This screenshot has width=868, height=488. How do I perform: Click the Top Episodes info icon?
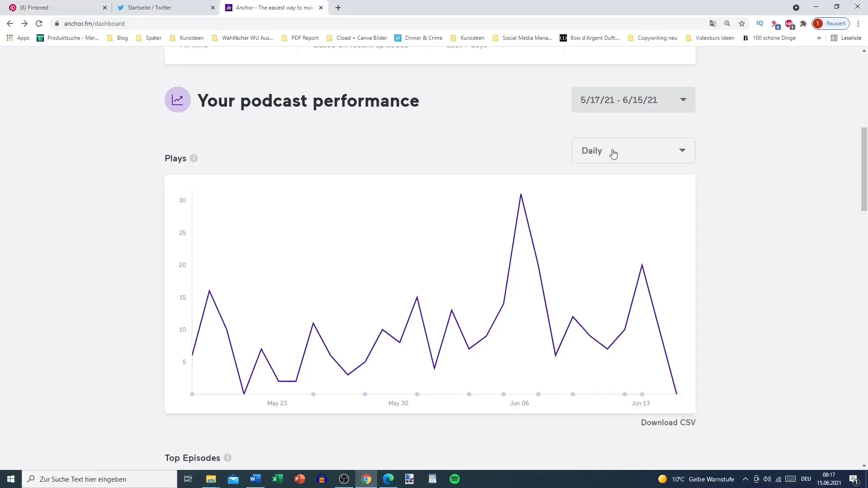(228, 458)
